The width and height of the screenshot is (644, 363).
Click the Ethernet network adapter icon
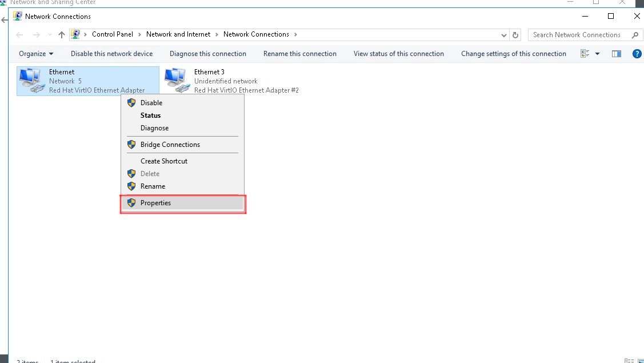click(32, 81)
